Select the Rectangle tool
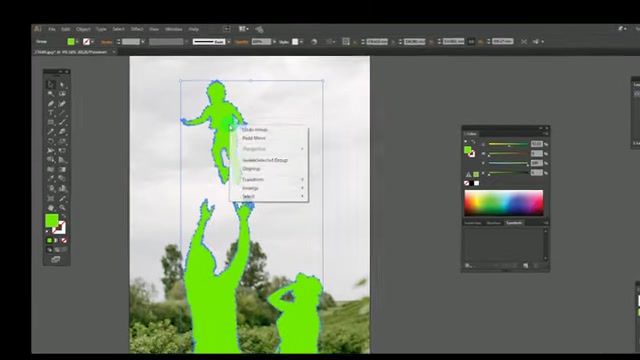640x360 pixels. point(51,122)
